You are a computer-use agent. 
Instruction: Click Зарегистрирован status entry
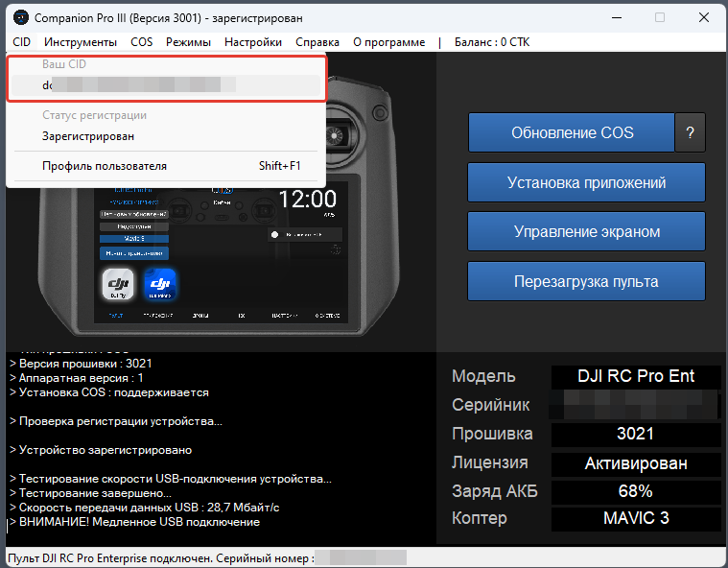[x=166, y=136]
